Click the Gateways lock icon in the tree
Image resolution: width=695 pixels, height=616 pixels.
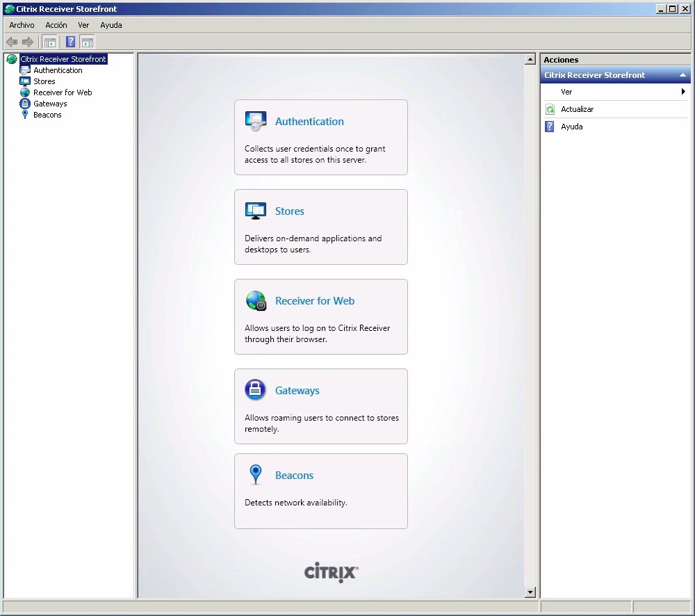coord(25,104)
